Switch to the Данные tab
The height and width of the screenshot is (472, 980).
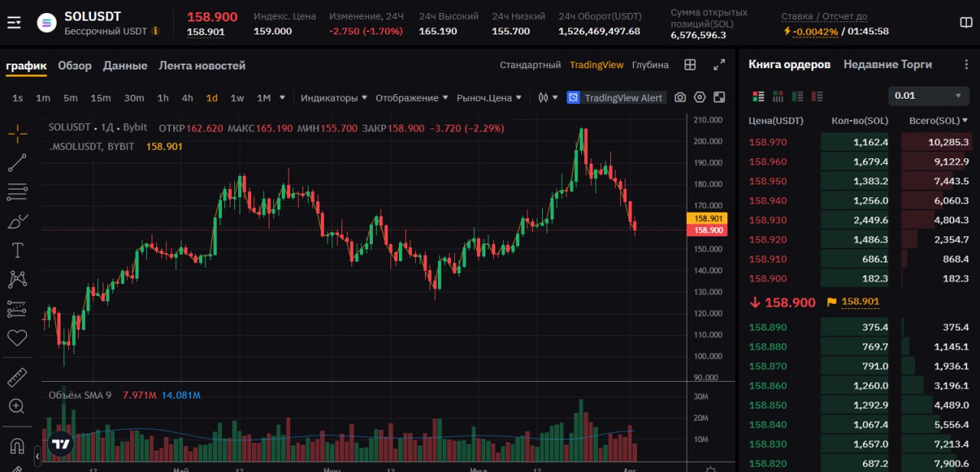pos(126,66)
